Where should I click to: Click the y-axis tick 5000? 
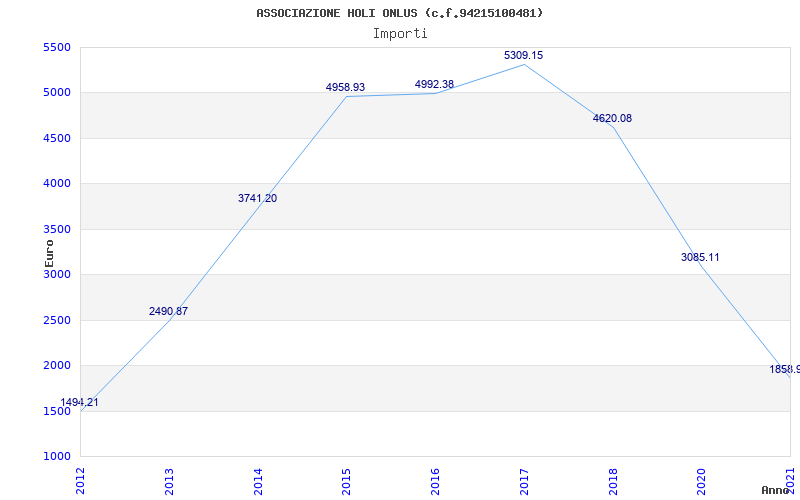click(57, 93)
